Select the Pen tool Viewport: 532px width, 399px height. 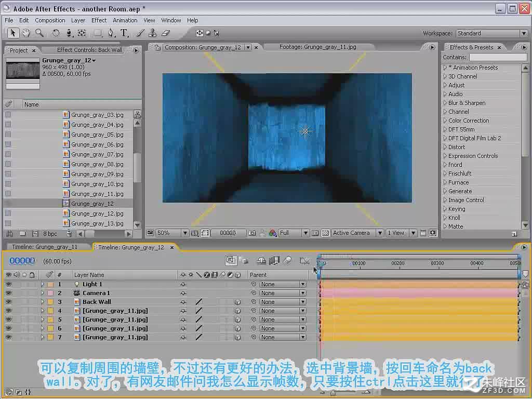111,33
